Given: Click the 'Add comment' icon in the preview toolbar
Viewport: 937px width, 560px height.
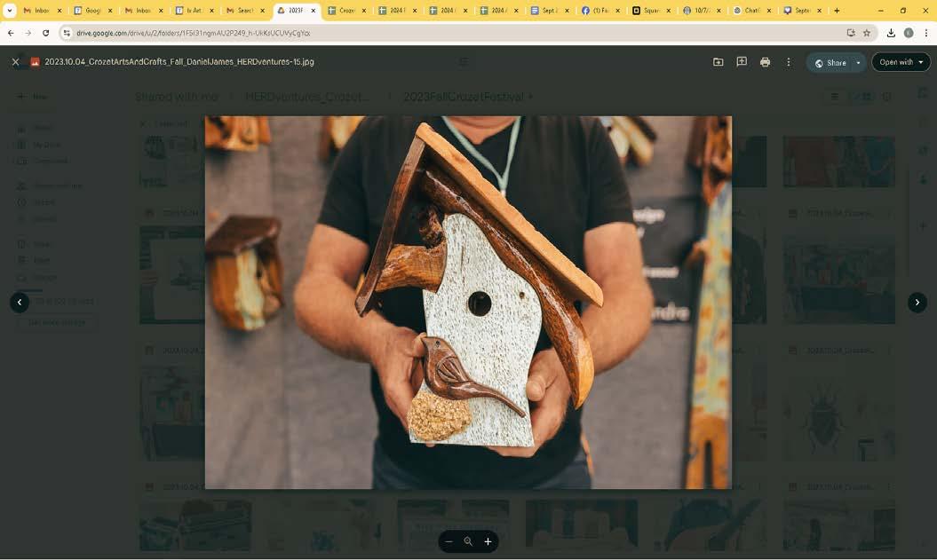Looking at the screenshot, I should 742,61.
